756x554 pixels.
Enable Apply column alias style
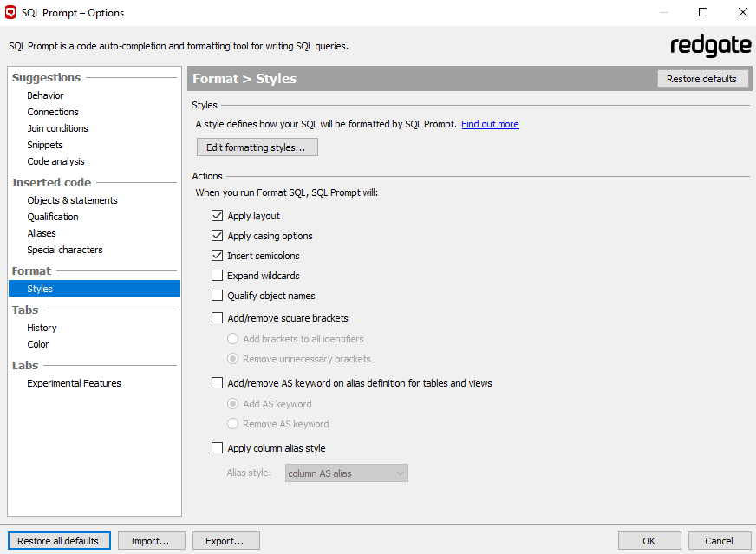click(x=217, y=448)
